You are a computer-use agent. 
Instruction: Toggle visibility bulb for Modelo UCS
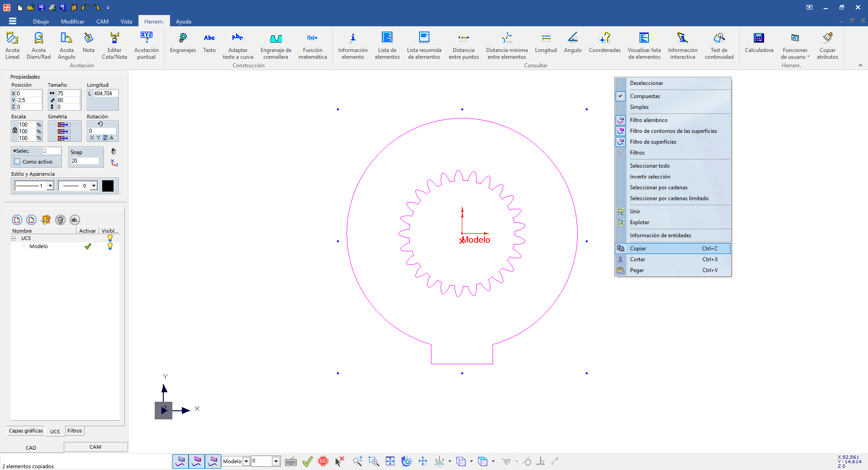110,246
